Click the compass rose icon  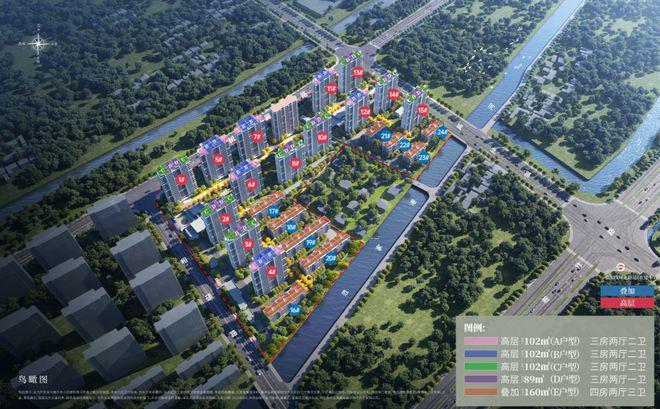point(38,43)
